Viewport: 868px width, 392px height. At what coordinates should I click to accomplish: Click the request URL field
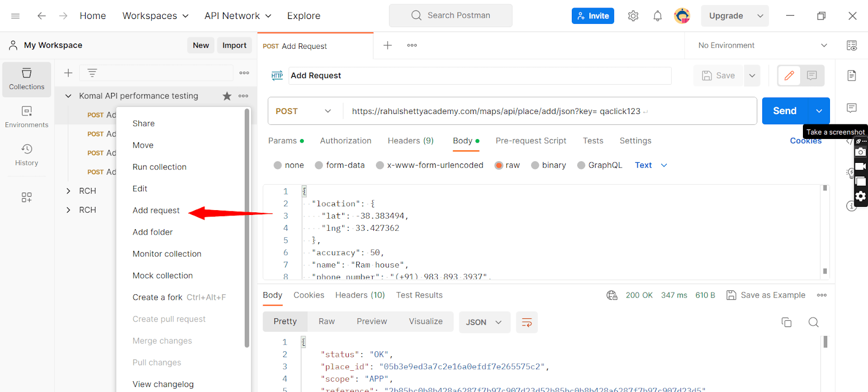pyautogui.click(x=550, y=111)
